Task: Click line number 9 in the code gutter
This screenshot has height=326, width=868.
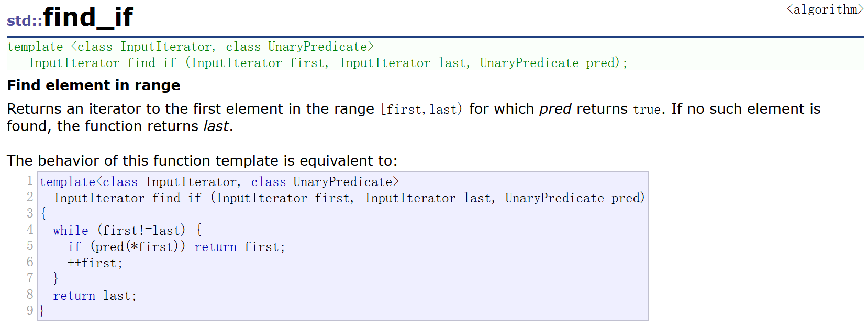Action: (30, 310)
